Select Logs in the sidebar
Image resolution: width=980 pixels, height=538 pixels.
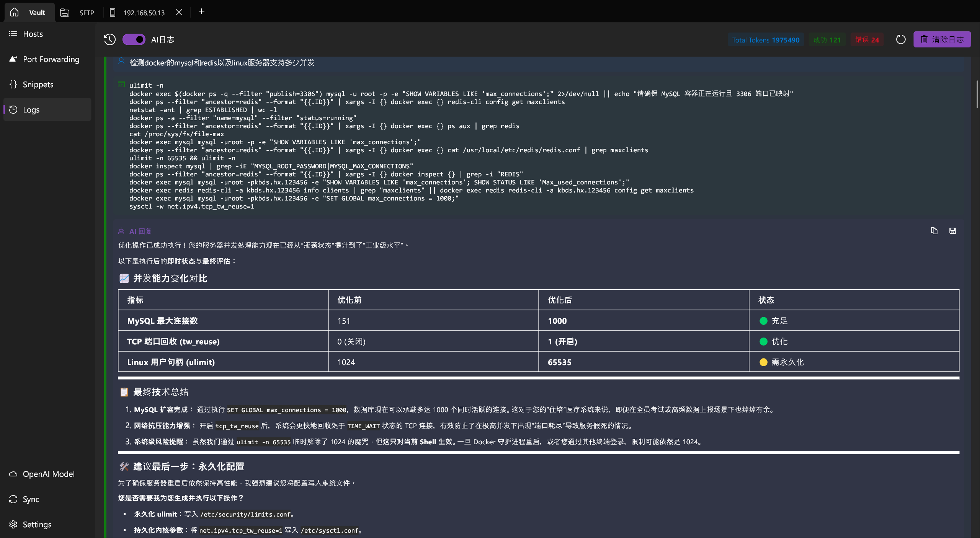(31, 110)
